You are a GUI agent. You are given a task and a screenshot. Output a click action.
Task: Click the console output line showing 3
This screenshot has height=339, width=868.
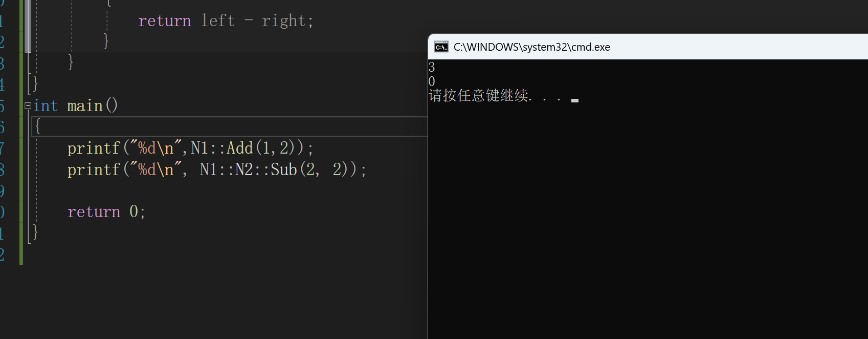431,67
